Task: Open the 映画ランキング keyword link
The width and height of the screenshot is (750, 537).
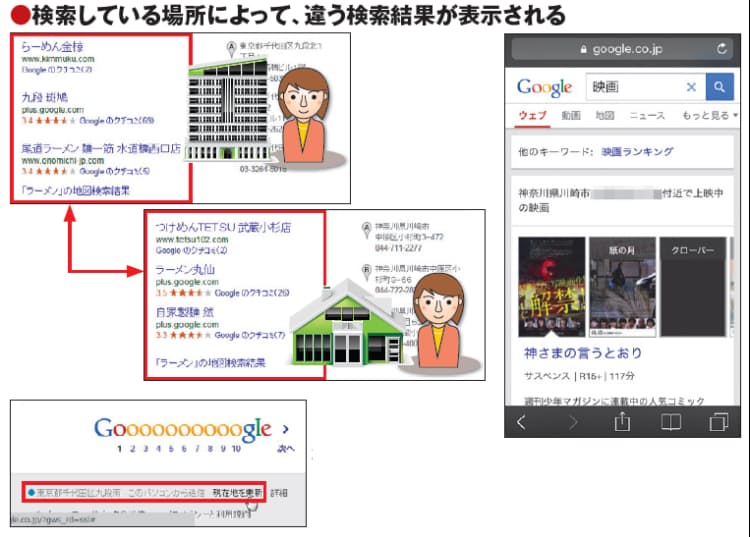Action: 637,152
